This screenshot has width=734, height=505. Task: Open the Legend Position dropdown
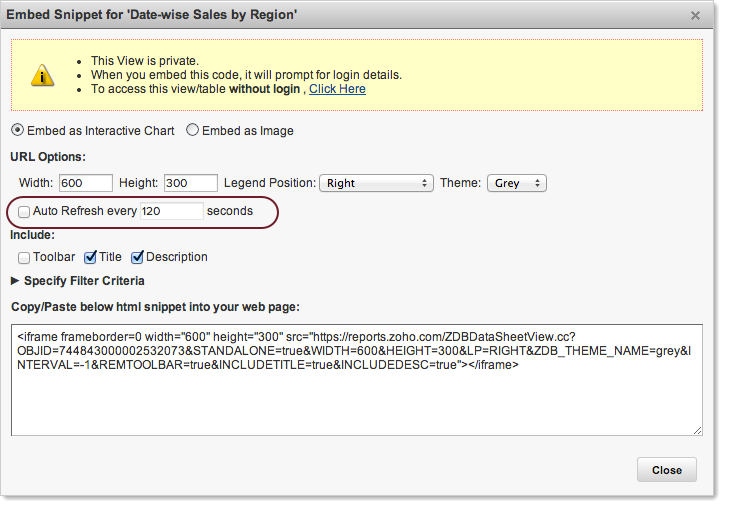coord(375,183)
